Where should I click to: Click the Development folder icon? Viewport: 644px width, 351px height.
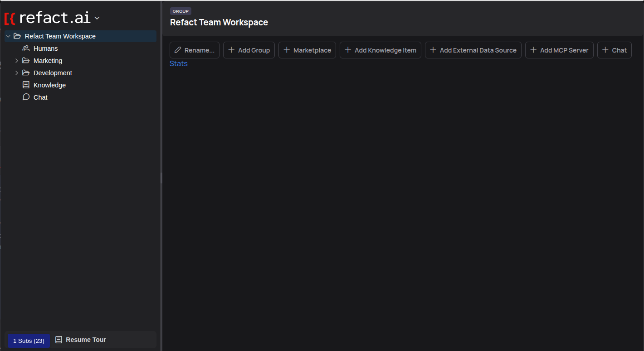pos(26,73)
